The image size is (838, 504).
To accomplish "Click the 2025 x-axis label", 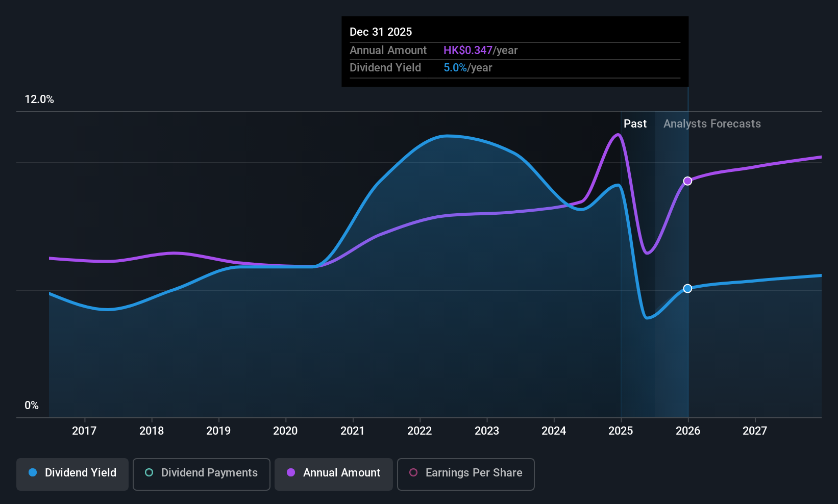I will coord(621,431).
